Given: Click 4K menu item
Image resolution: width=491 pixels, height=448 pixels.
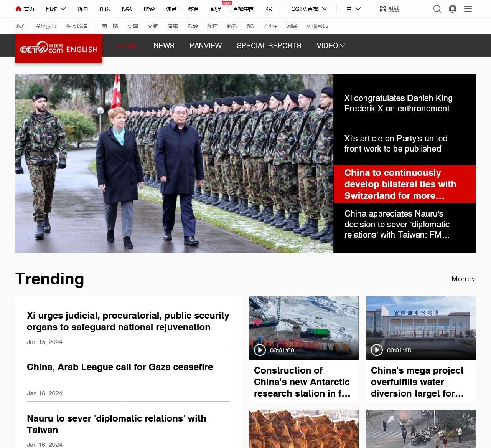Looking at the screenshot, I should point(269,9).
